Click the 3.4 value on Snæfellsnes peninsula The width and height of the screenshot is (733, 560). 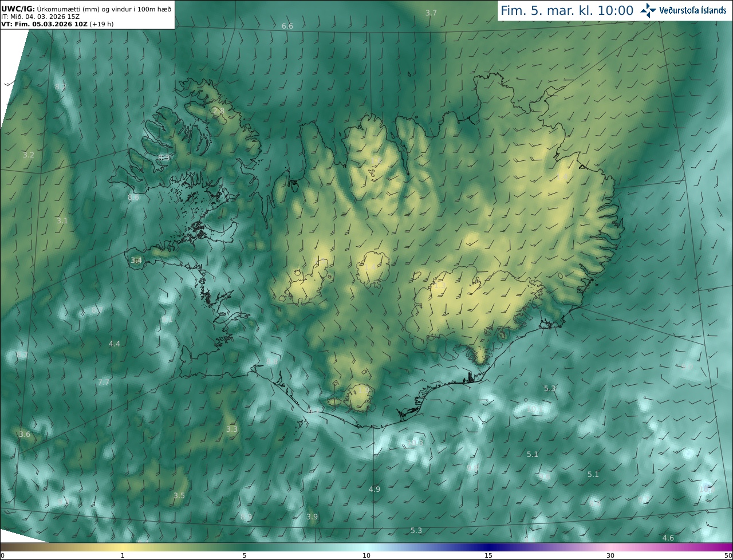(136, 261)
